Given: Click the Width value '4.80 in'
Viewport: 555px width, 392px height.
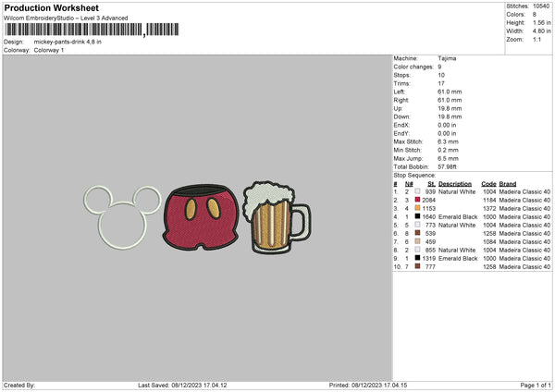Looking at the screenshot, I should click(541, 31).
